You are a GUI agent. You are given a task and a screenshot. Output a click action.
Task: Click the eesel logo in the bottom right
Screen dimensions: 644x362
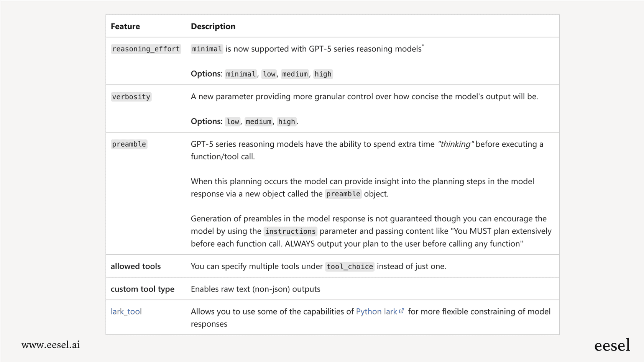612,345
